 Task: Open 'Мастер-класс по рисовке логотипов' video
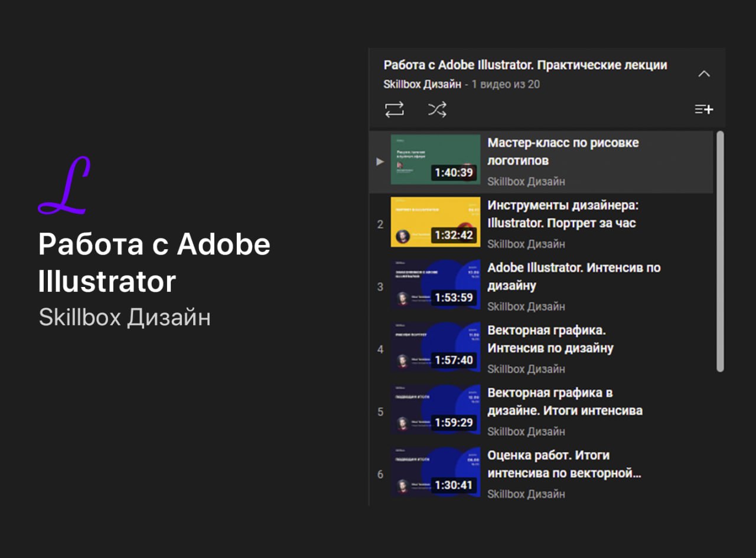tap(562, 152)
